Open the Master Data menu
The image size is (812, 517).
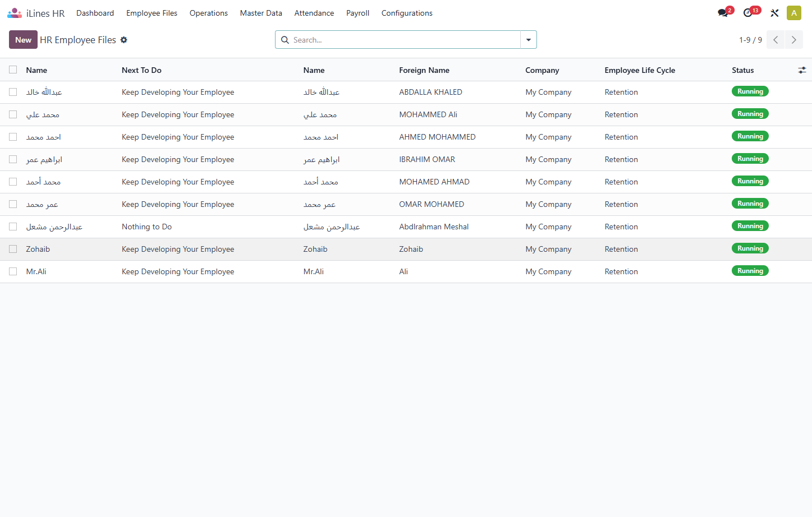pos(261,13)
